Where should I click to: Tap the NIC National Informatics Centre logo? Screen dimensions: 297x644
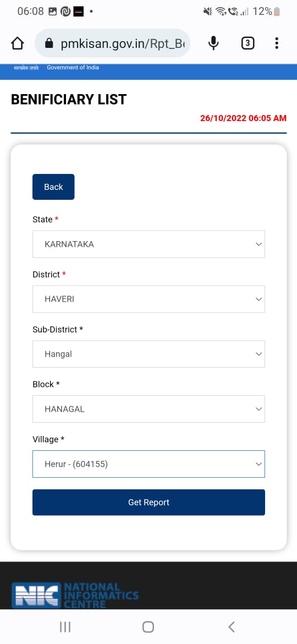point(75,595)
